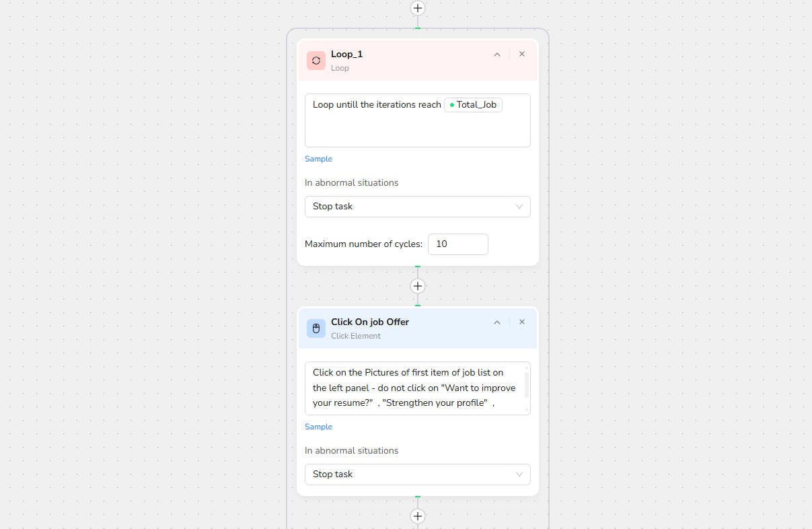Select the Loop_1 title text
This screenshot has height=529, width=812.
[x=346, y=54]
